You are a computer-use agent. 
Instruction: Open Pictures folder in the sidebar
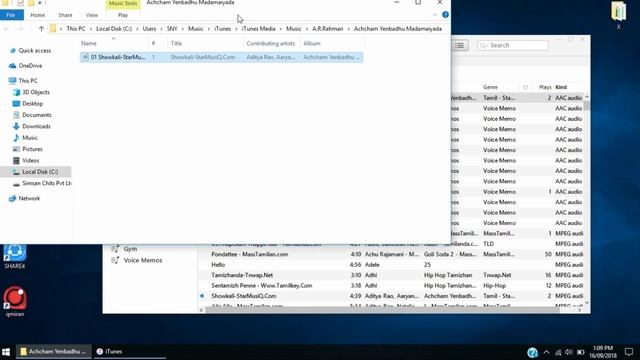point(32,149)
